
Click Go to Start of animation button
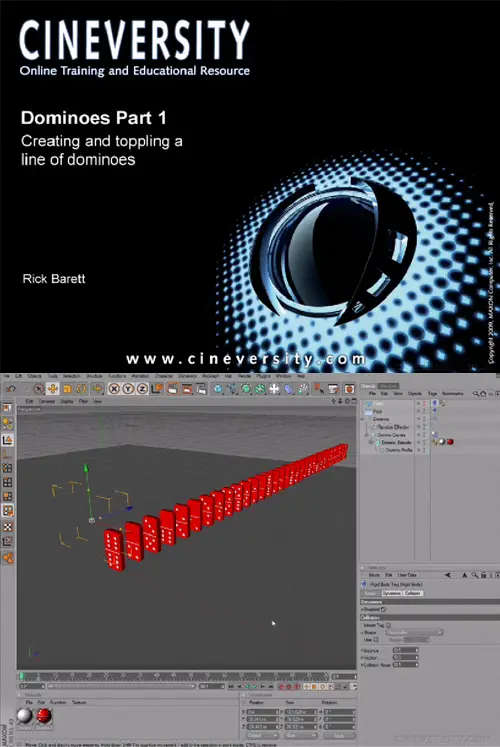coord(231,686)
